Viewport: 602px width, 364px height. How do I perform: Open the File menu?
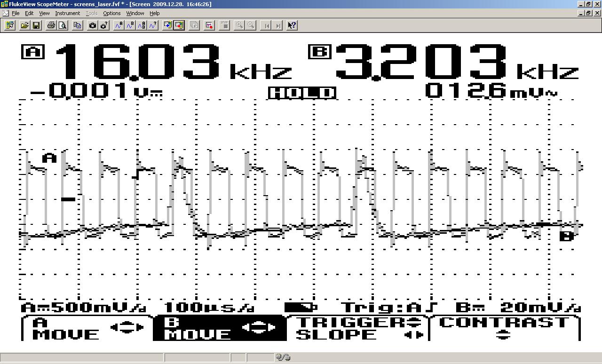(16, 13)
